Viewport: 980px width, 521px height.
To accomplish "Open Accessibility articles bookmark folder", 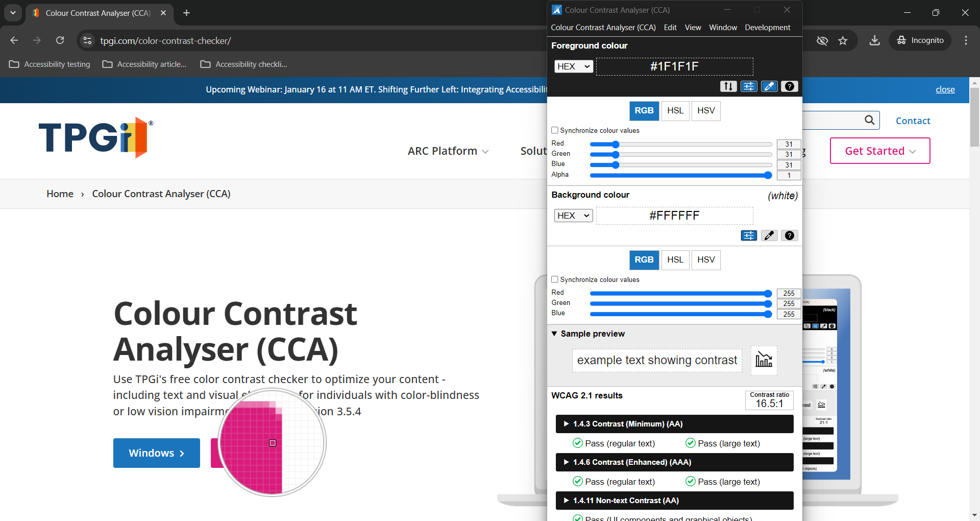I will [144, 64].
